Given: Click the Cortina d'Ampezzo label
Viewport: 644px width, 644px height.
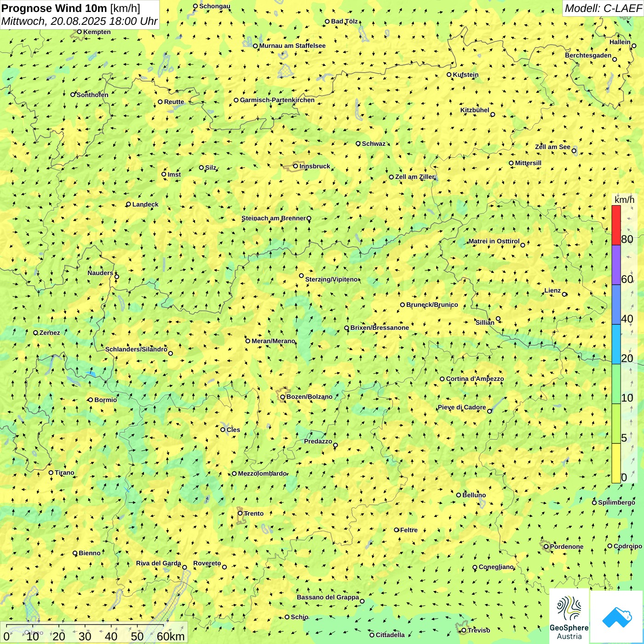Looking at the screenshot, I should 475,379.
